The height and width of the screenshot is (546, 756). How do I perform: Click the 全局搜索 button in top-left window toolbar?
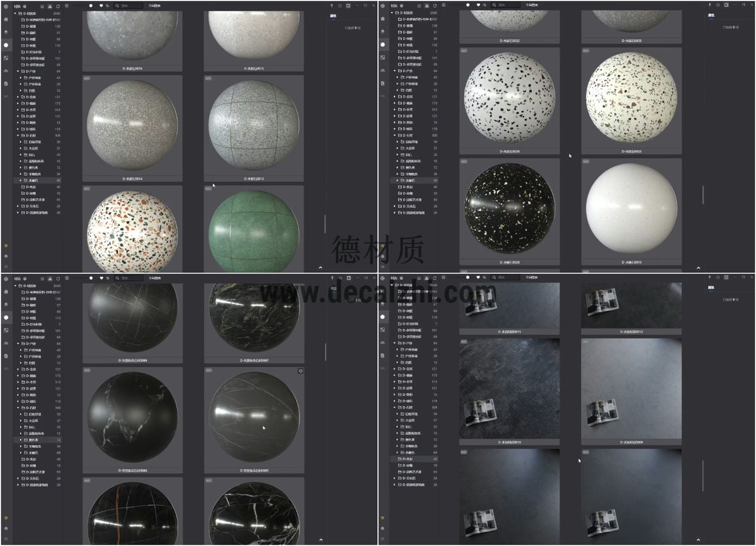(155, 5)
